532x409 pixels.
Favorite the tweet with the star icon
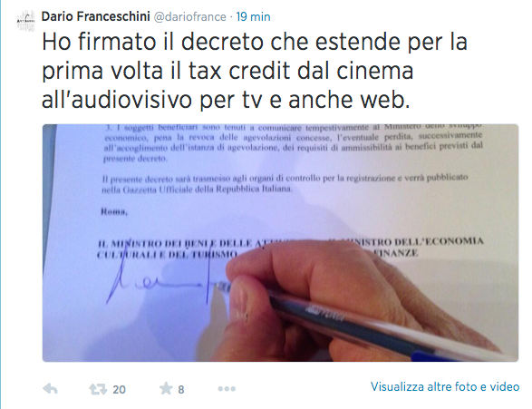tap(166, 388)
